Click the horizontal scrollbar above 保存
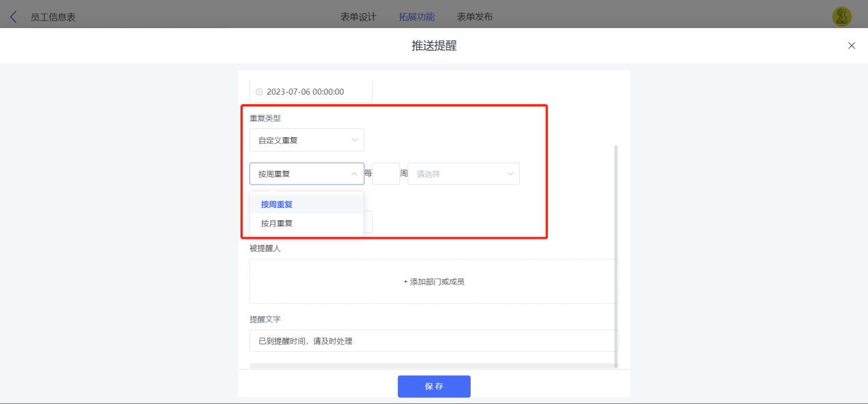868x404 pixels. click(433, 366)
